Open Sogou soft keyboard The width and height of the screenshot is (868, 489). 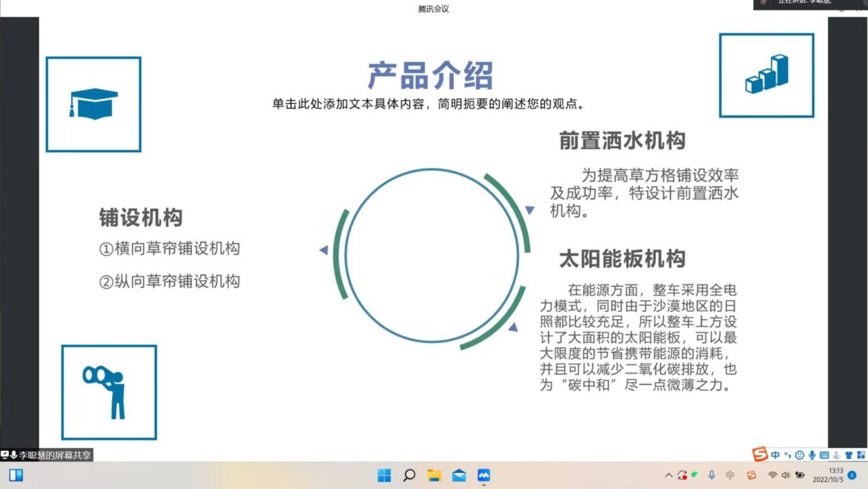824,455
